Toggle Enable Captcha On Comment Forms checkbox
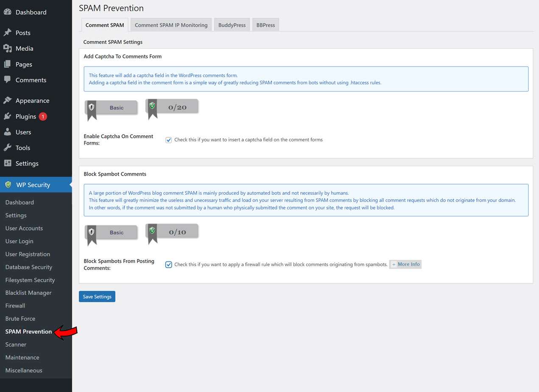The image size is (539, 392). pyautogui.click(x=168, y=140)
